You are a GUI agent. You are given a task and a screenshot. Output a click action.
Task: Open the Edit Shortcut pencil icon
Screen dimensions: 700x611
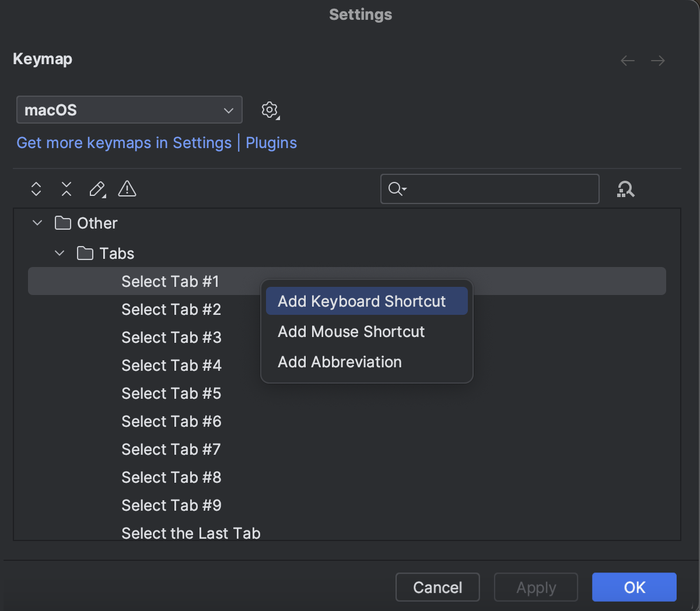click(97, 189)
